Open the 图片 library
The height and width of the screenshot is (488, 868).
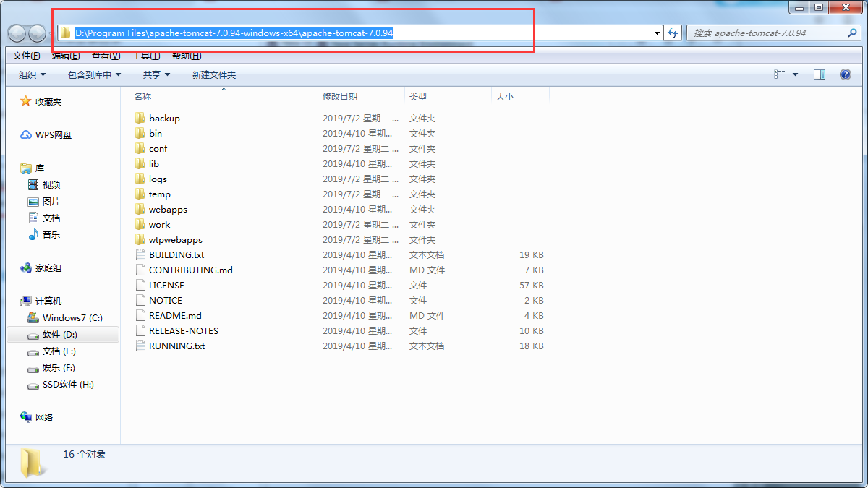45,201
